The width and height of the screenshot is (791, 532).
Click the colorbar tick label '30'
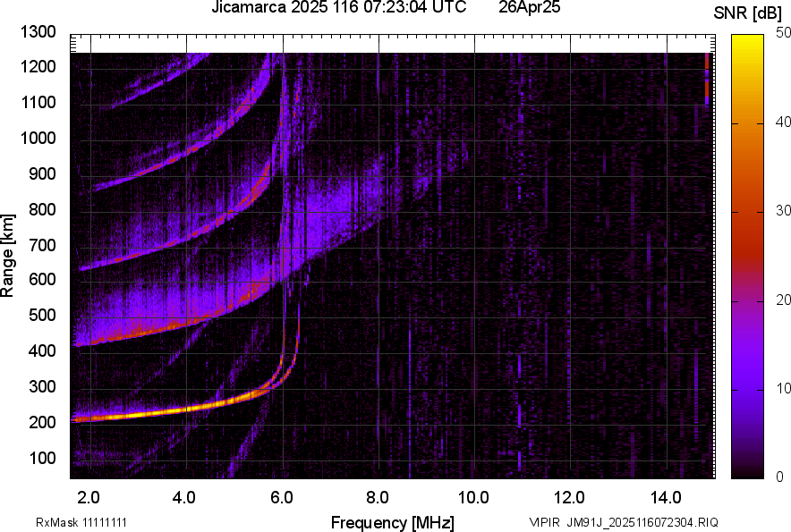(x=783, y=210)
